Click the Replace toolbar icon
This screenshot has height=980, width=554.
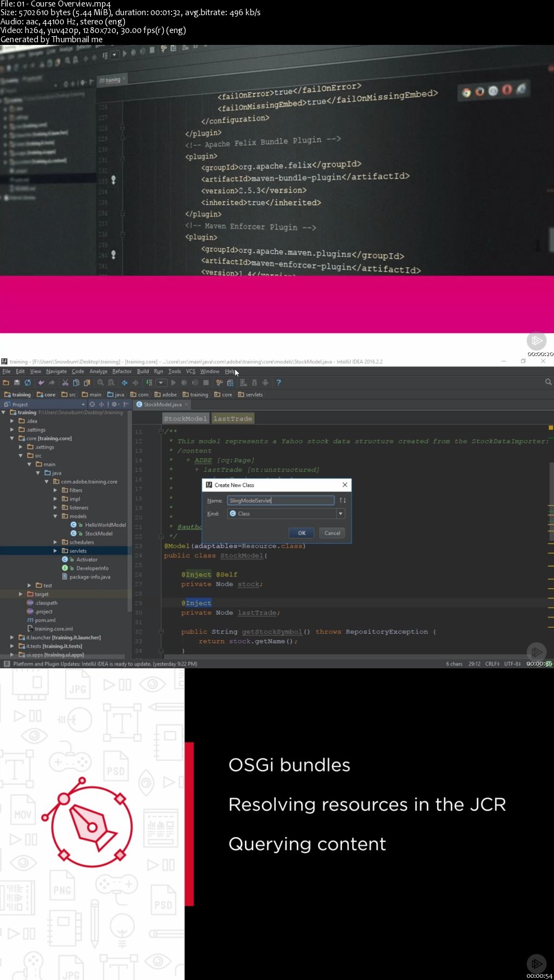pyautogui.click(x=111, y=383)
